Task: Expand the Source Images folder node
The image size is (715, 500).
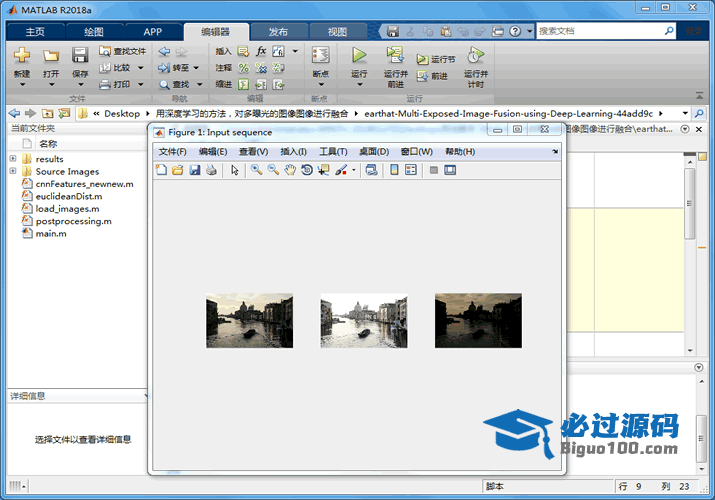Action: click(13, 172)
